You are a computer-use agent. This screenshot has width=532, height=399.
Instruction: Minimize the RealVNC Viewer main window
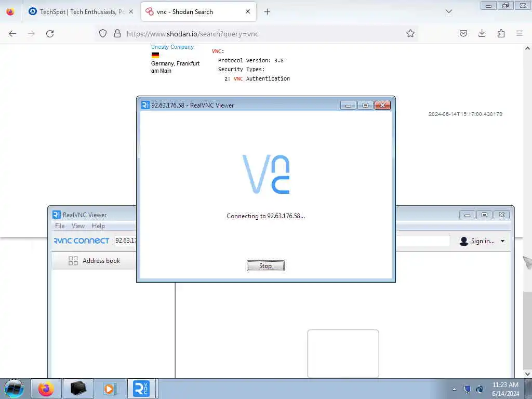[467, 215]
